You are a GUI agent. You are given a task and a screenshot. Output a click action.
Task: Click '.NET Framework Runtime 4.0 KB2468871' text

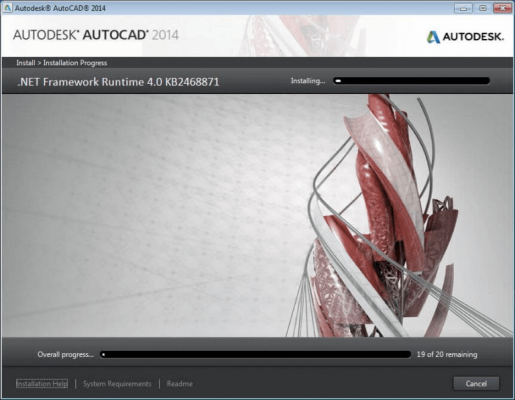tap(118, 82)
